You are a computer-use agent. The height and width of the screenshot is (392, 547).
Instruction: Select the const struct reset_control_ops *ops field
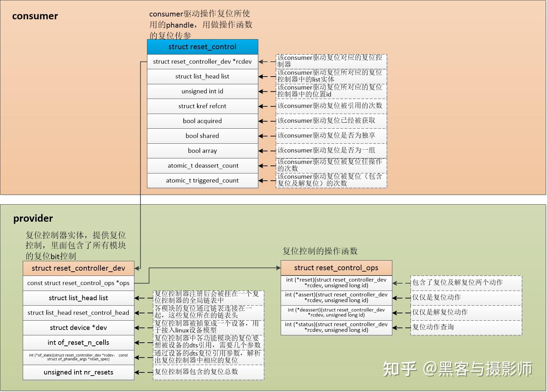[x=78, y=283]
